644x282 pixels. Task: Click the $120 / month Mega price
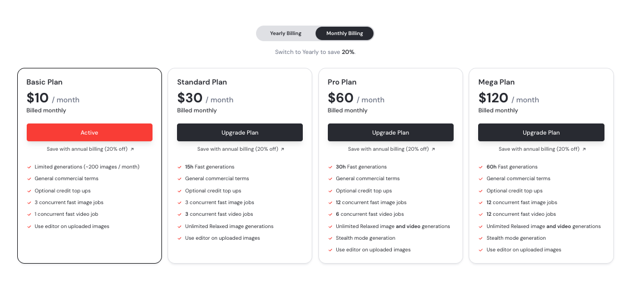(508, 98)
